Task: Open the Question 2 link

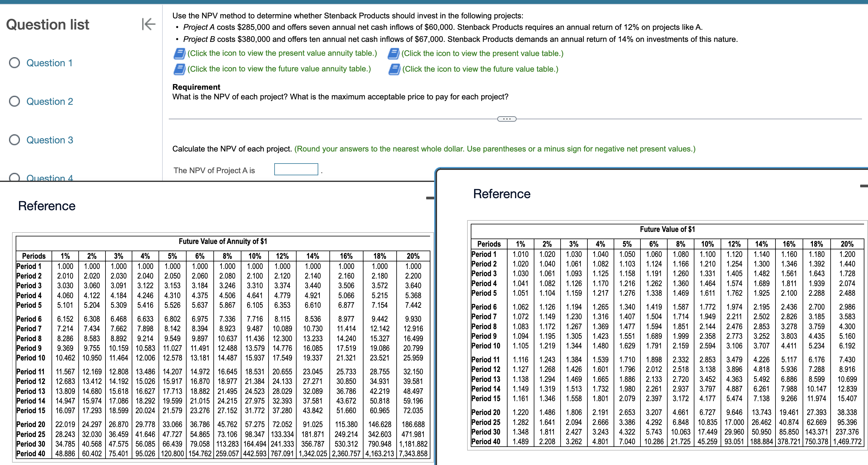Action: tap(49, 101)
